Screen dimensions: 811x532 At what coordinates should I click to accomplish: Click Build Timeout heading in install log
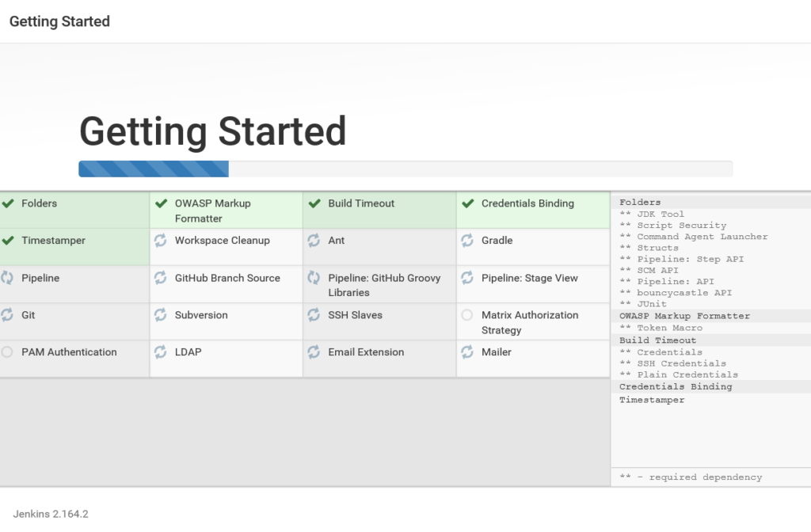tap(657, 340)
